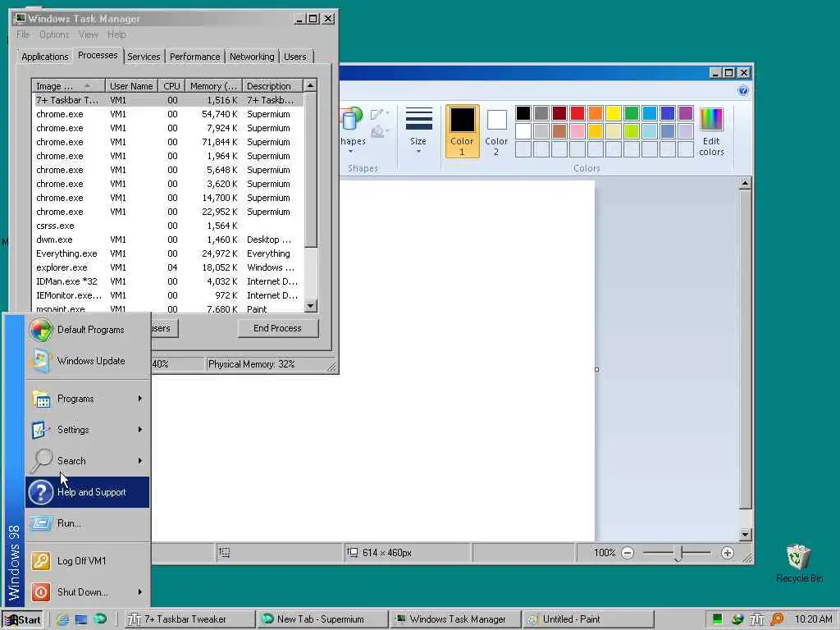Pick the green color swatch
This screenshot has height=630, width=840.
[x=632, y=113]
